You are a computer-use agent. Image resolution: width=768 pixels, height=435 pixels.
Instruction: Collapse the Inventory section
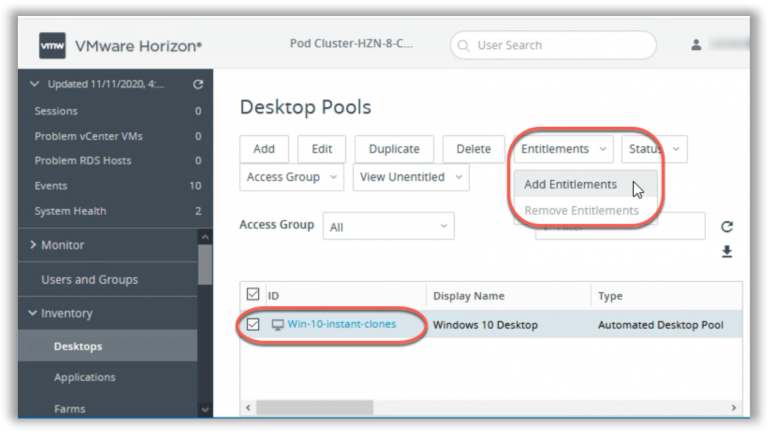pyautogui.click(x=35, y=313)
